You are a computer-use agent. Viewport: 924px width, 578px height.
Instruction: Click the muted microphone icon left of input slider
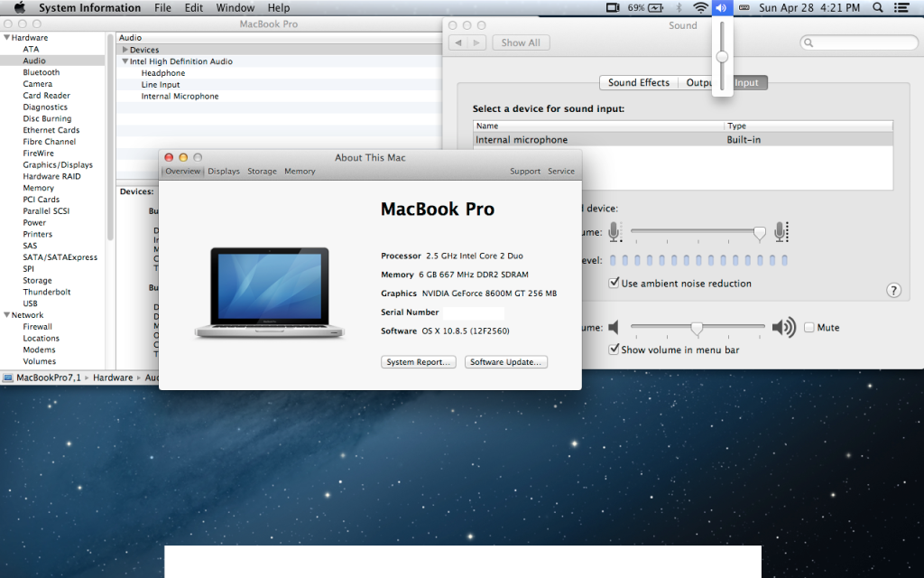(614, 232)
